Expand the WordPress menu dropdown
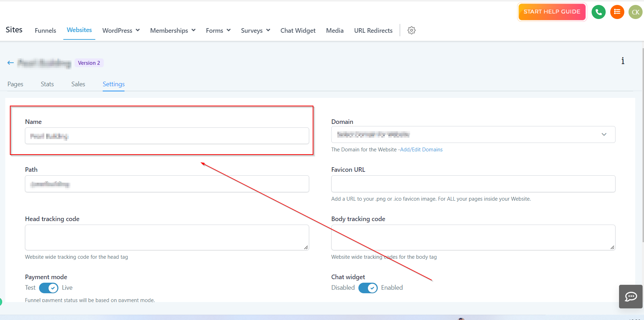Viewport: 644px width, 320px height. (121, 31)
